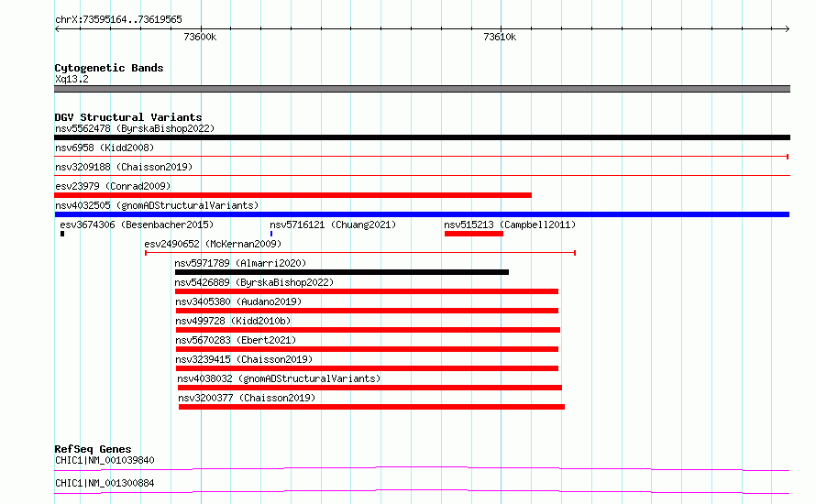The width and height of the screenshot is (816, 504).
Task: Select CHIC1|NM_001039840 transcript label
Action: [x=105, y=460]
